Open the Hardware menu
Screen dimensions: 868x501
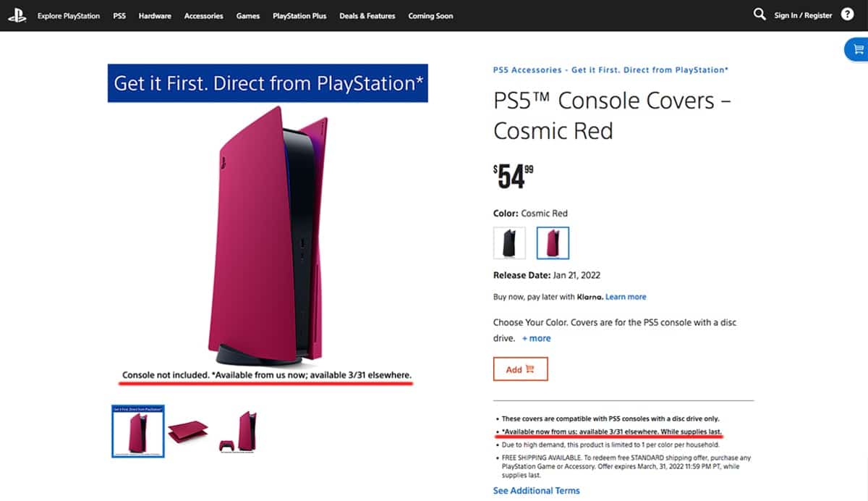pyautogui.click(x=155, y=16)
